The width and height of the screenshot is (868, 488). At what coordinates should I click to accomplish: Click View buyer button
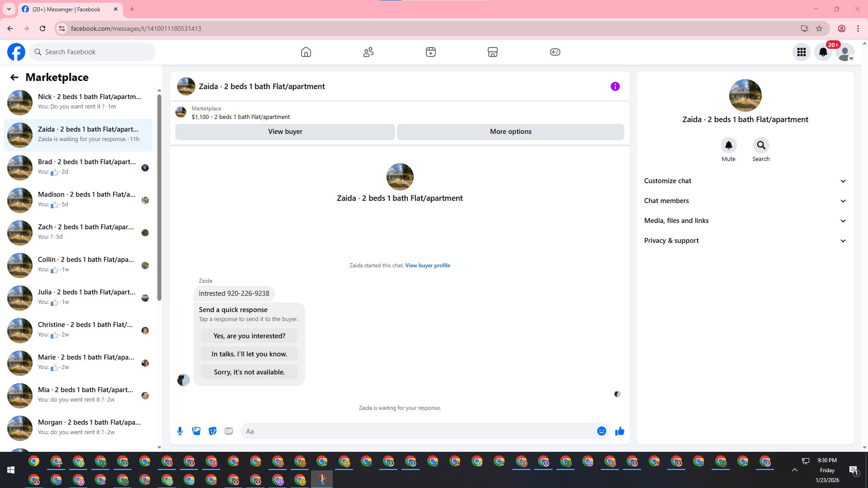tap(285, 132)
